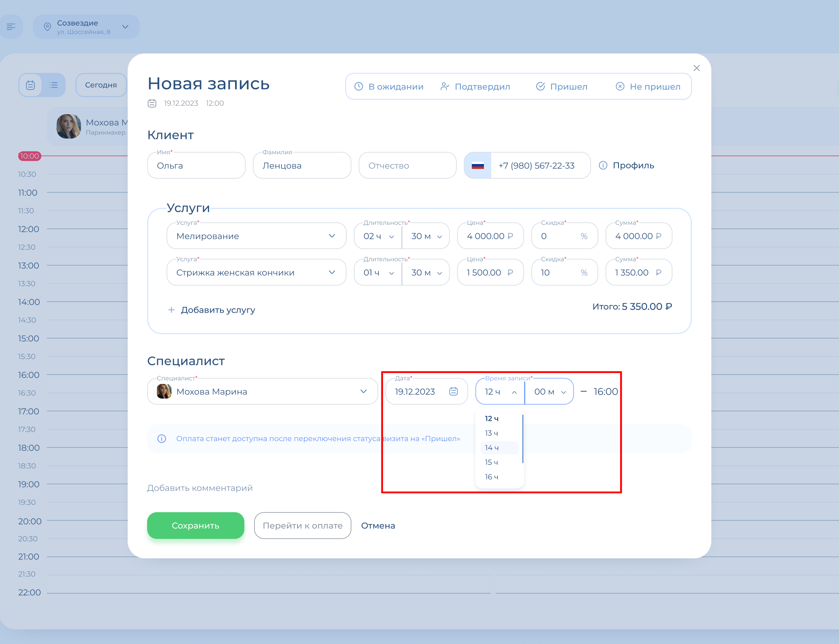The height and width of the screenshot is (644, 839).
Task: Open the 01 ч duration hours dropdown
Action: coord(378,272)
